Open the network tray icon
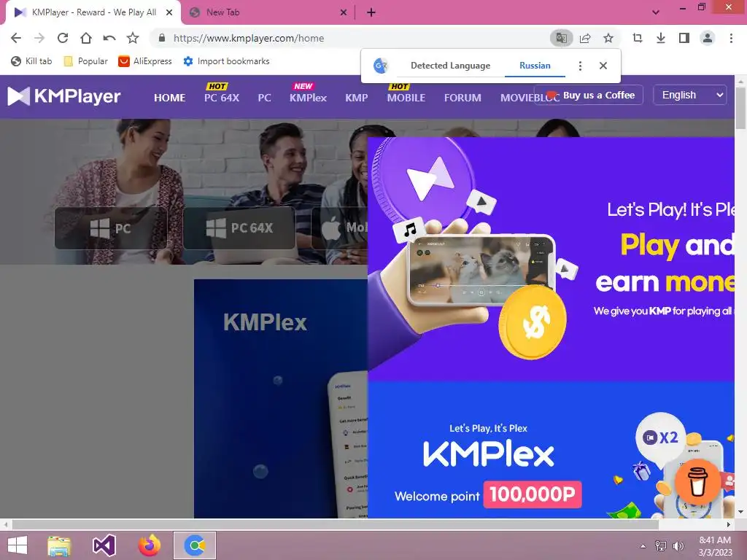This screenshot has width=747, height=560. point(660,546)
